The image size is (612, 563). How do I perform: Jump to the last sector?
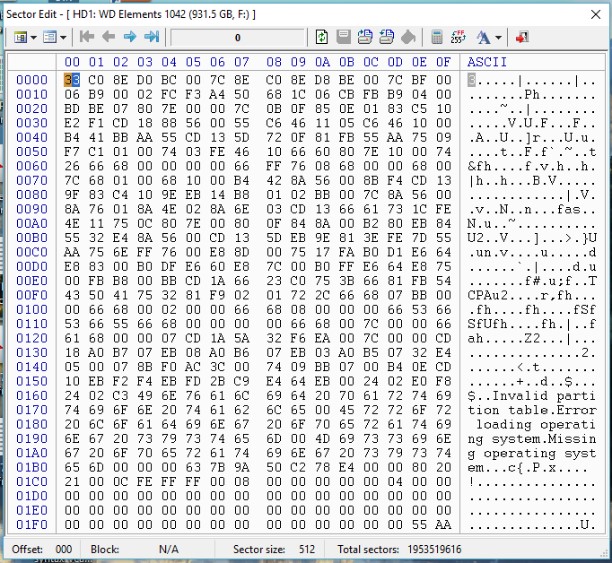[x=152, y=37]
